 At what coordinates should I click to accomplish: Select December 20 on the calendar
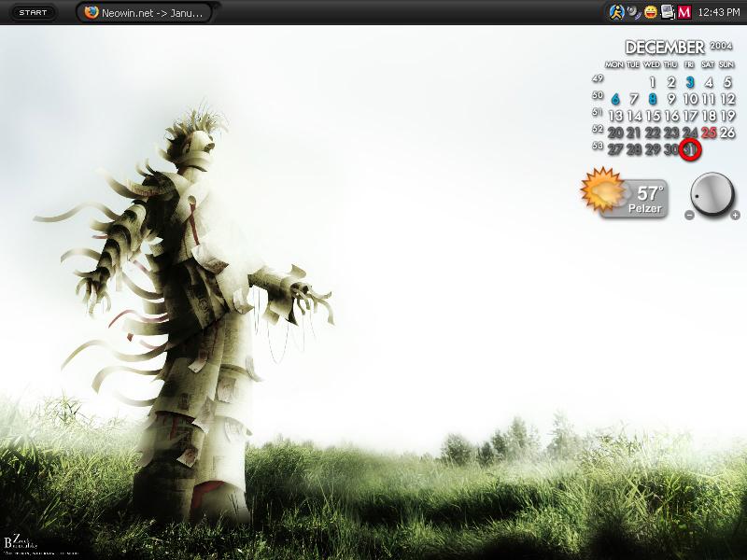[615, 133]
